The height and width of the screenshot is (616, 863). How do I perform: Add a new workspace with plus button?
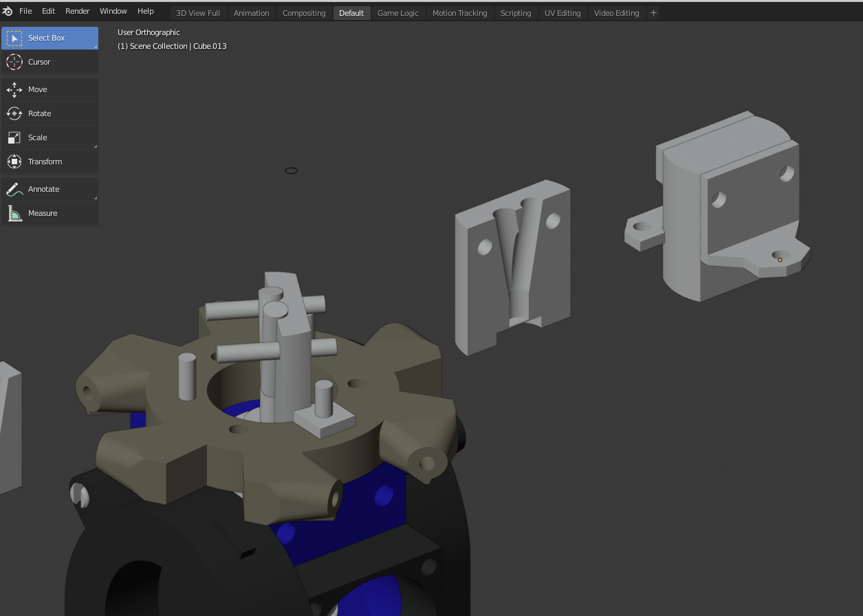[x=653, y=13]
